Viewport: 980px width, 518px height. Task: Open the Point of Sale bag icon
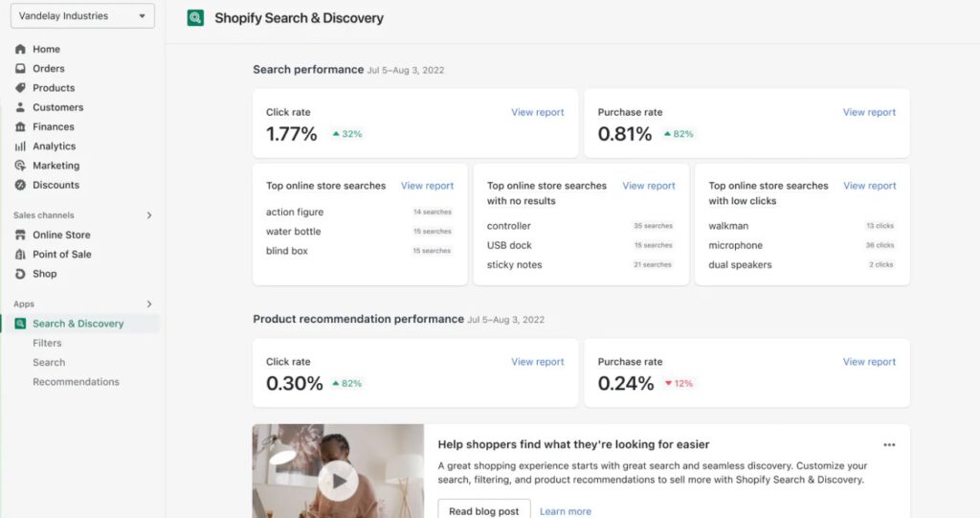coord(20,254)
